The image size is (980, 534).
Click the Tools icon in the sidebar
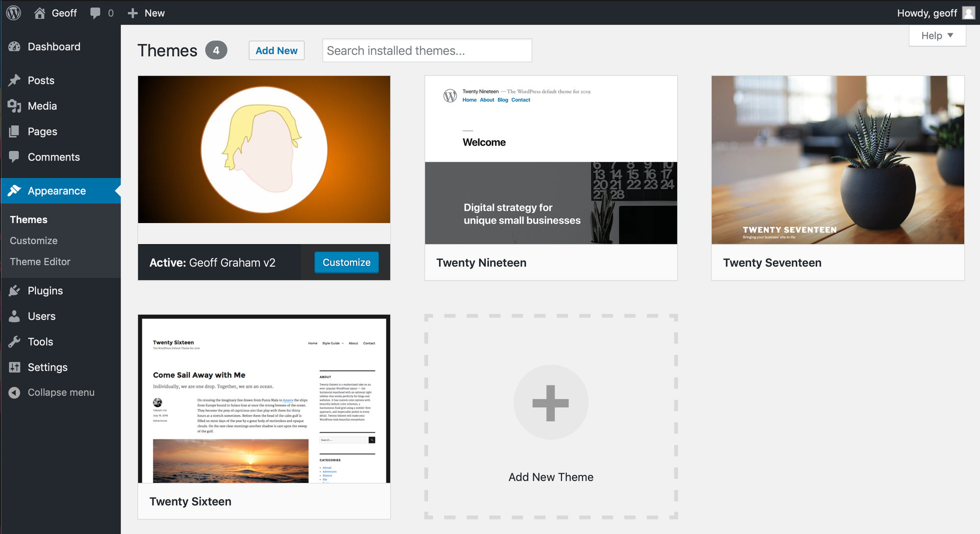15,341
